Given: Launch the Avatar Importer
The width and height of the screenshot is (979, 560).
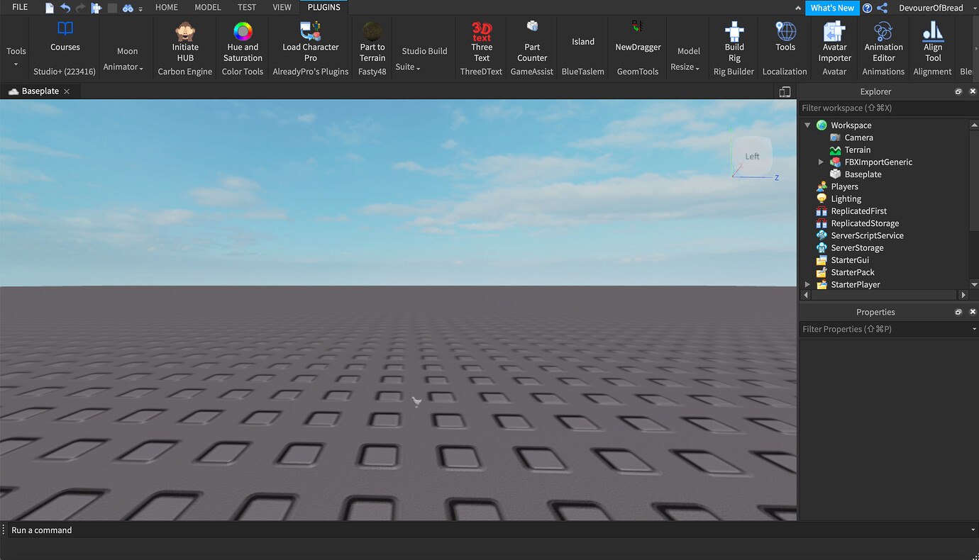Looking at the screenshot, I should 834,43.
